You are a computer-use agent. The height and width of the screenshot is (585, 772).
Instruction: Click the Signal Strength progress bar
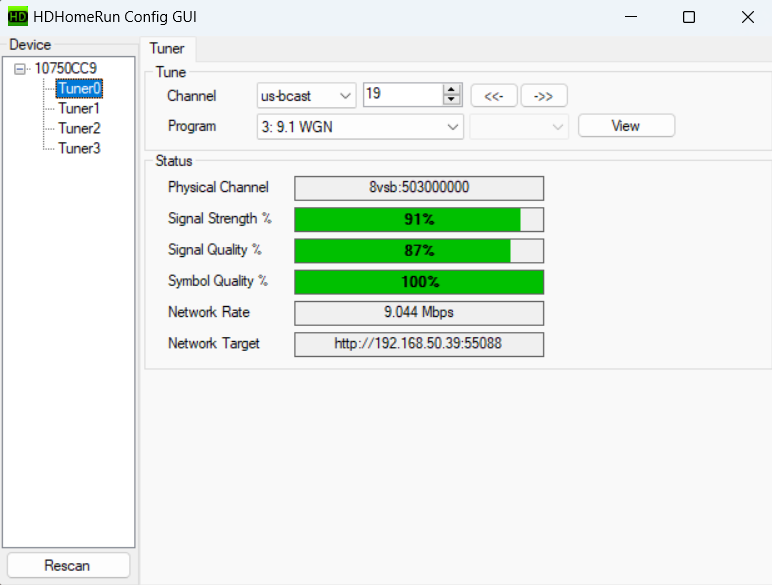click(x=419, y=219)
